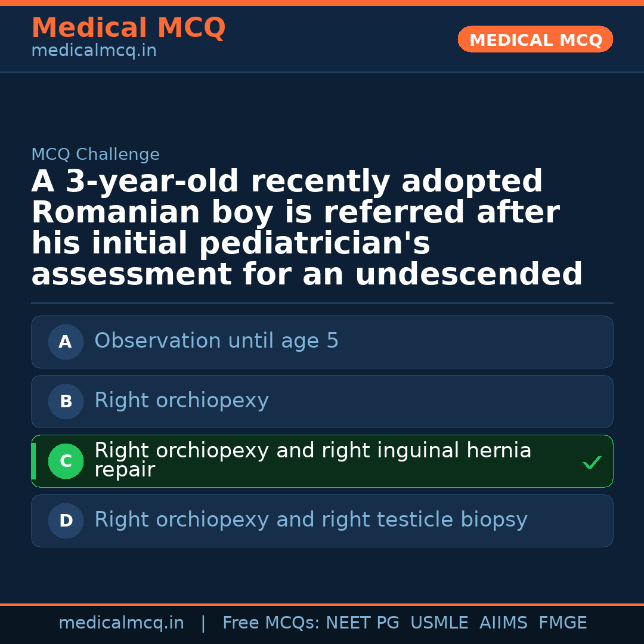Viewport: 644px width, 644px height.
Task: Click the 'Medical MCQ' header title
Action: point(128,28)
